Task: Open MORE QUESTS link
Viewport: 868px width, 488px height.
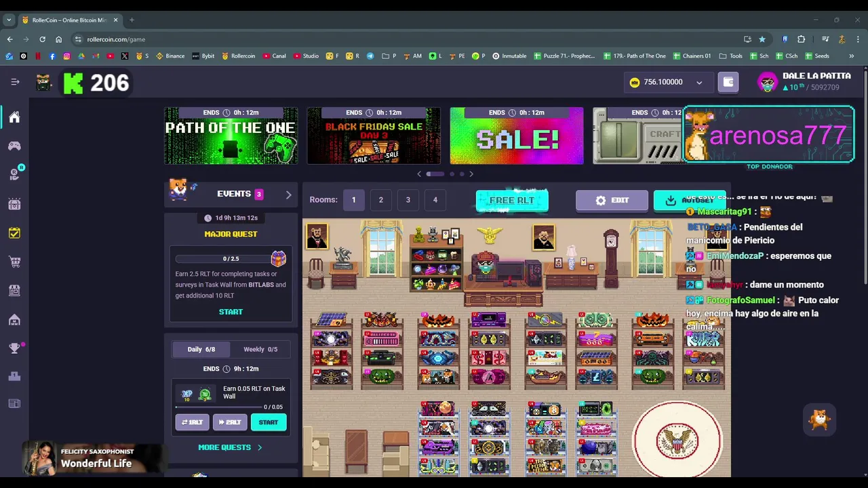Action: (230, 447)
